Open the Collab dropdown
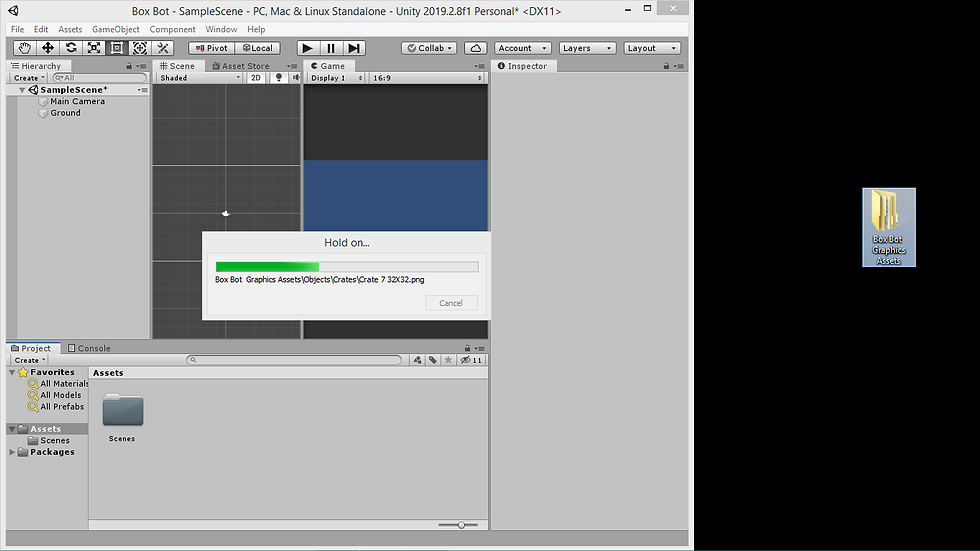980x551 pixels. (429, 48)
